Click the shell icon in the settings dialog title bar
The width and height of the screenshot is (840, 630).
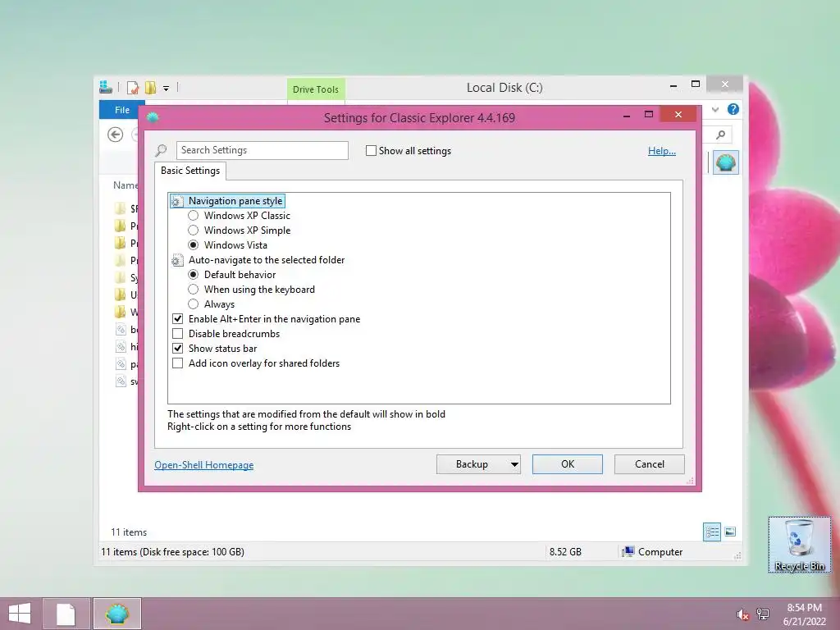pyautogui.click(x=153, y=117)
